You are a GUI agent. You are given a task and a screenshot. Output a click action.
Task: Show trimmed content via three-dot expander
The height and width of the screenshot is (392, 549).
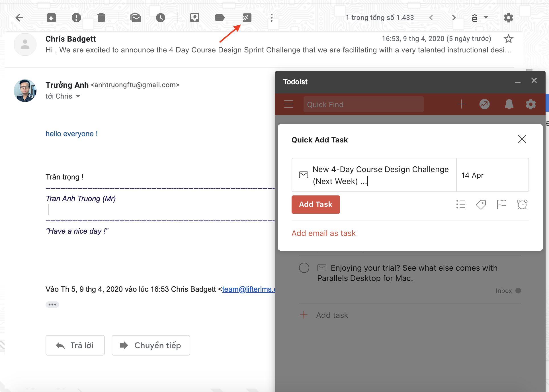tap(52, 305)
